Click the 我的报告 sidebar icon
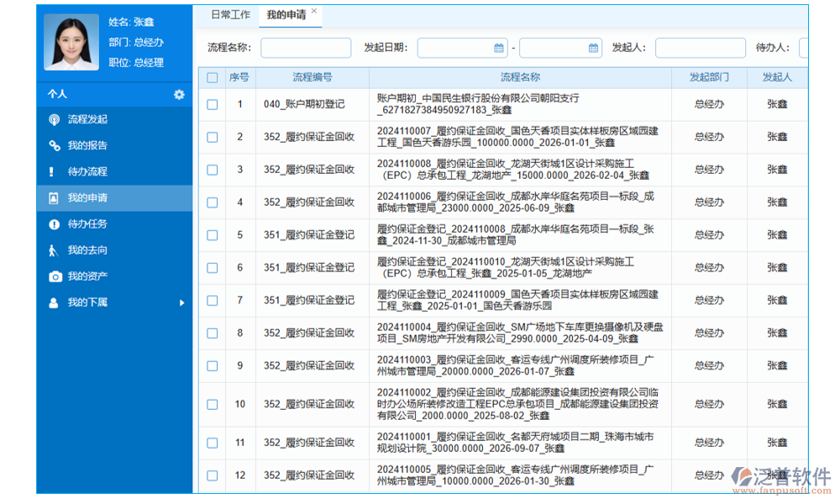Viewport: 840px width, 504px height. point(55,146)
